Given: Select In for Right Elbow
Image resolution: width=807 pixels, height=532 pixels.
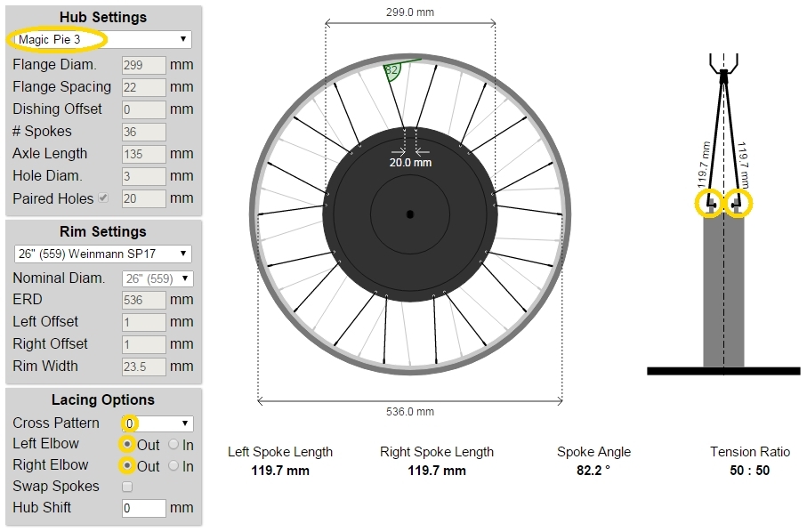Looking at the screenshot, I should click(x=174, y=465).
